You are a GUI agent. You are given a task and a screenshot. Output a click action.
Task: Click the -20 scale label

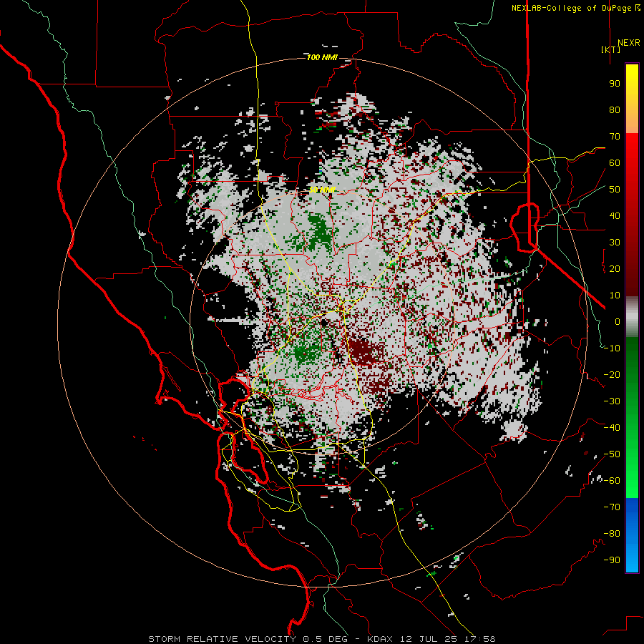(612, 375)
